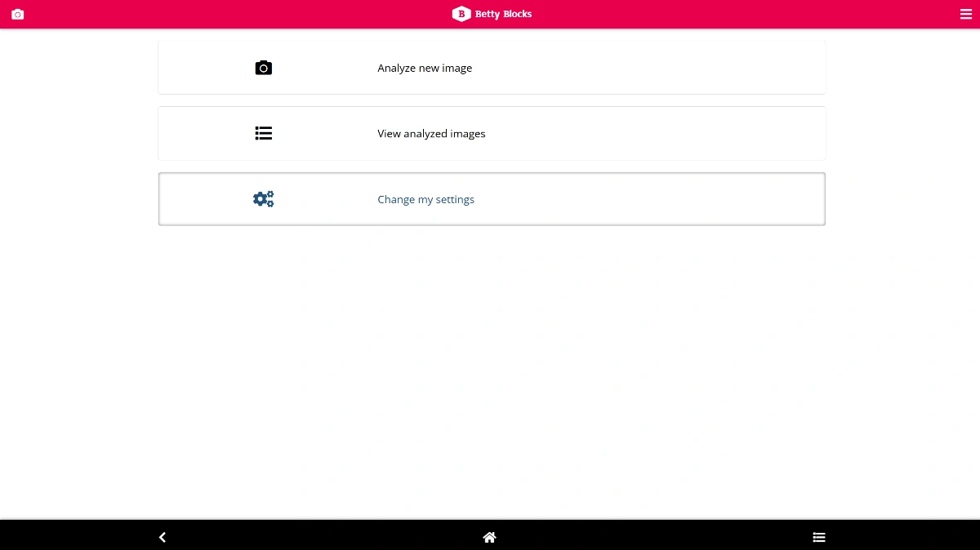
Task: Click black bottom bar between back and home
Action: point(327,537)
